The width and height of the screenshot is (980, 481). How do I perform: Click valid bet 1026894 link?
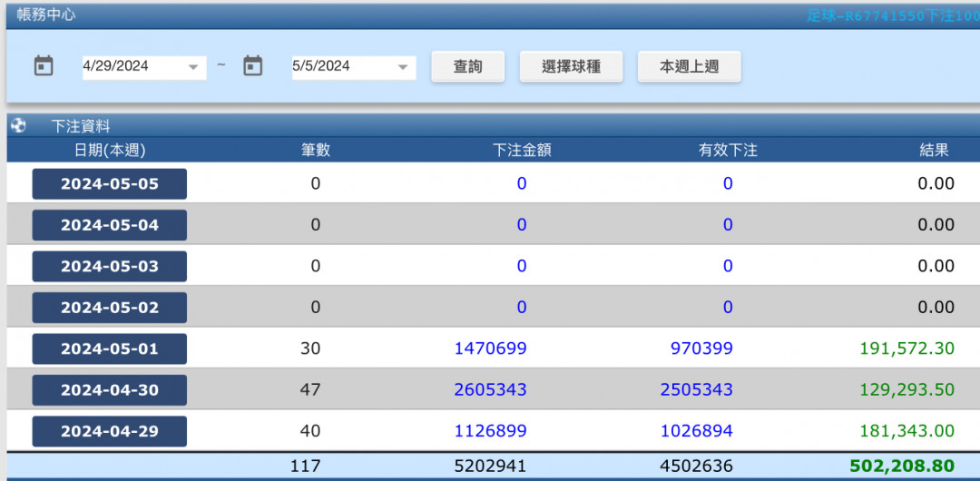[697, 431]
